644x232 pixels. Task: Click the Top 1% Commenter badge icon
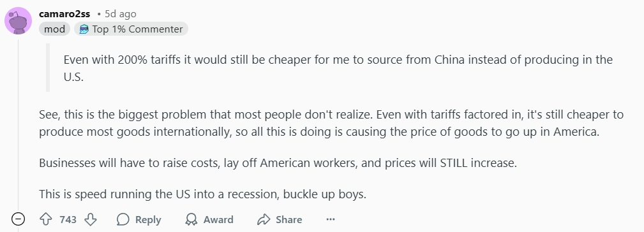tap(84, 29)
